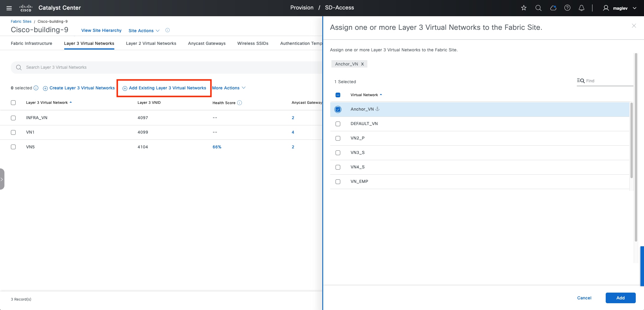Open notifications bell icon

581,8
